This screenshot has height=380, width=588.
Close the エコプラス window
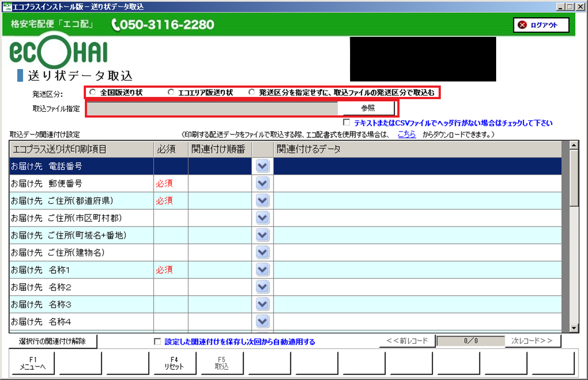pyautogui.click(x=580, y=7)
